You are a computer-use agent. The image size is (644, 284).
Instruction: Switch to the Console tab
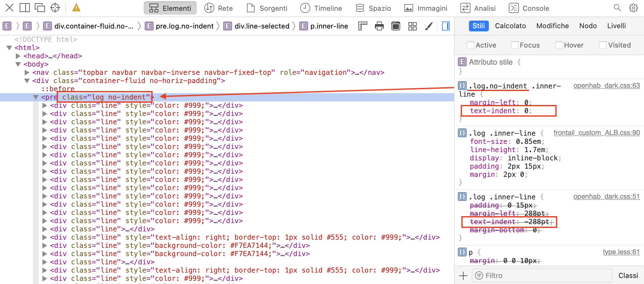point(529,8)
